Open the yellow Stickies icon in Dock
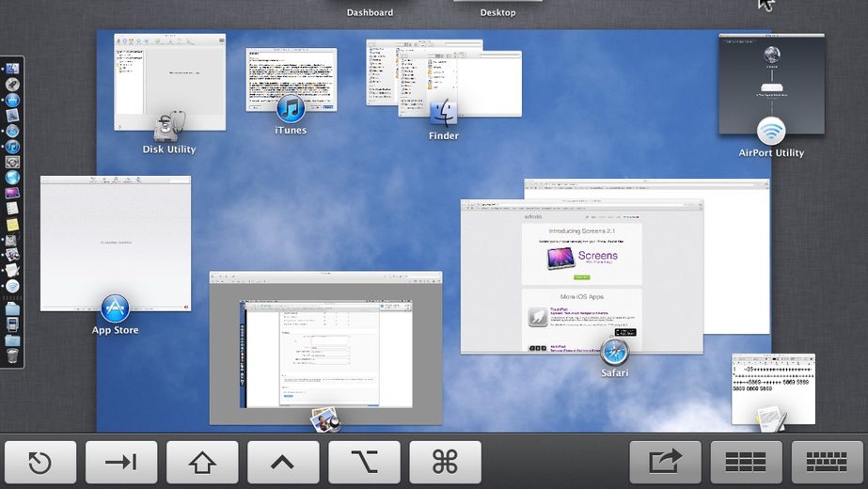 coord(12,225)
